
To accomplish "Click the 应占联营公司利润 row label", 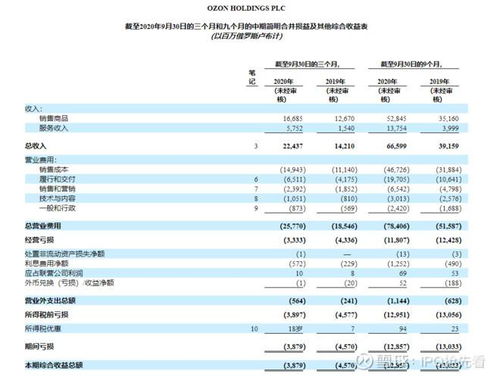I will (x=54, y=273).
